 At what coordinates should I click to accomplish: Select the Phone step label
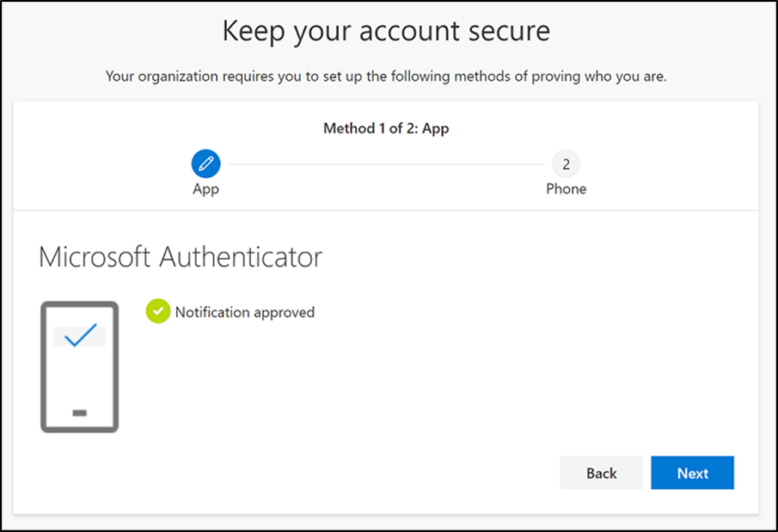pos(566,189)
